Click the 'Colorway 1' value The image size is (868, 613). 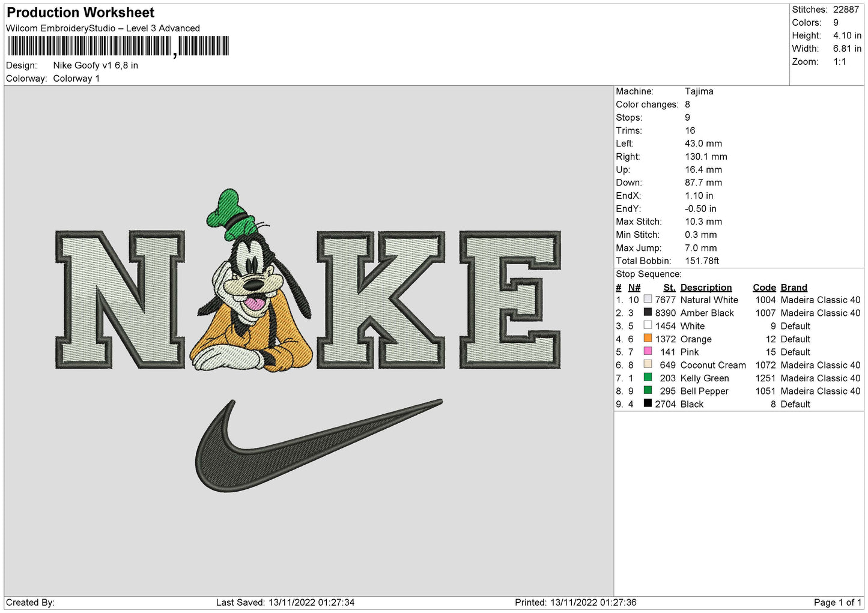tap(76, 79)
